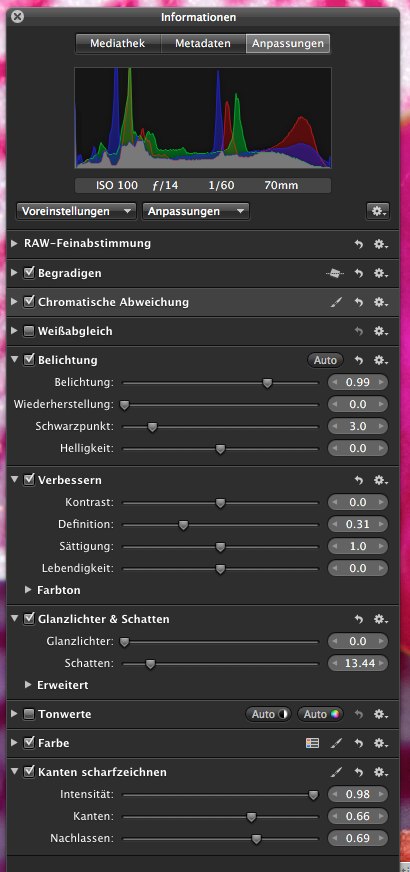Click the Auto color button in Tonwerte

[x=320, y=714]
